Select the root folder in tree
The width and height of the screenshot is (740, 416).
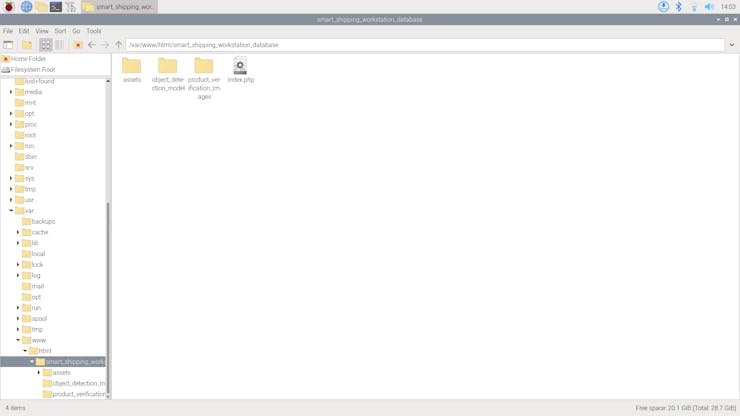tap(26, 135)
